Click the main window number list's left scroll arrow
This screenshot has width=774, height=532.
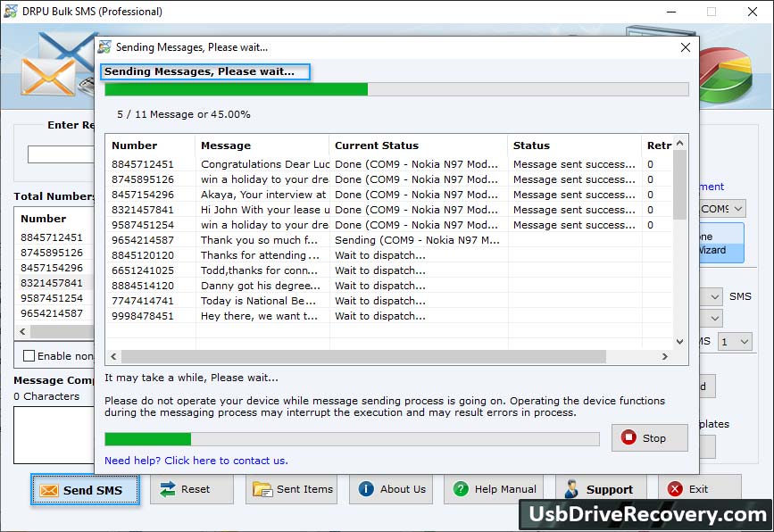click(x=22, y=332)
